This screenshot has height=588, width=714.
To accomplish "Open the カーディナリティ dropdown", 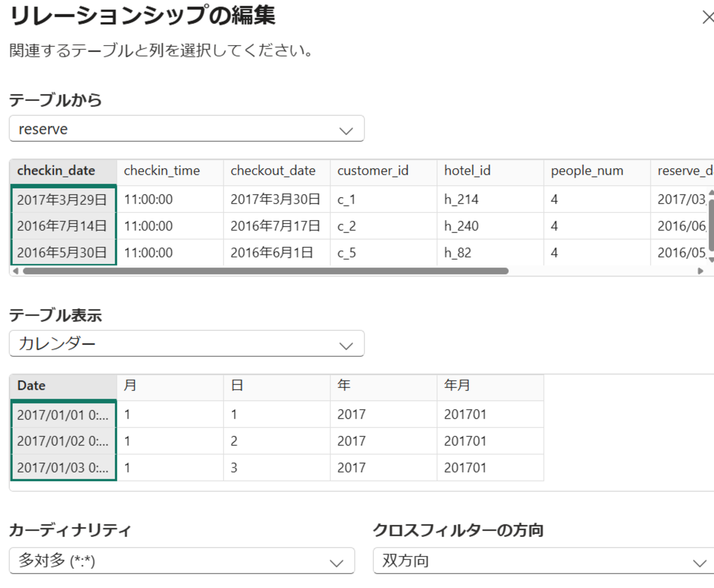I will point(182,561).
